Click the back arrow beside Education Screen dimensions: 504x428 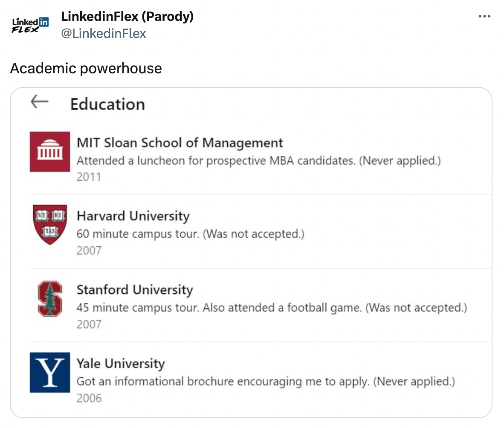pyautogui.click(x=39, y=102)
